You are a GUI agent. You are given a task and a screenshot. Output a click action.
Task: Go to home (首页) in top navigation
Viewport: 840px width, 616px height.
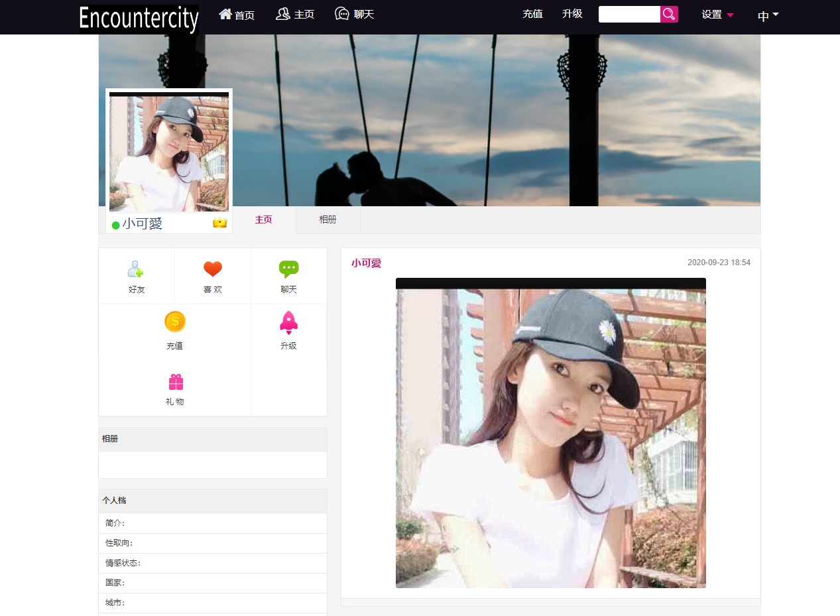[237, 15]
